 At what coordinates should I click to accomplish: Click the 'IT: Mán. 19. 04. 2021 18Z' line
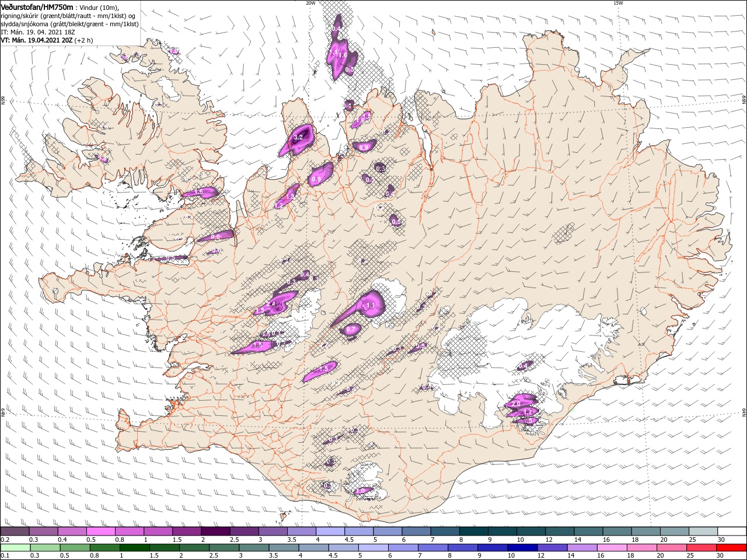point(37,32)
